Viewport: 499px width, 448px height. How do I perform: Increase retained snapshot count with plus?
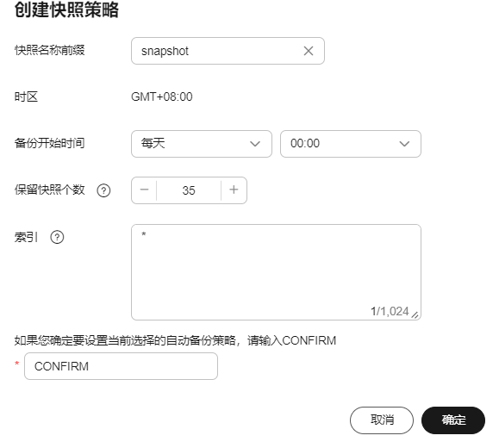[x=234, y=190]
